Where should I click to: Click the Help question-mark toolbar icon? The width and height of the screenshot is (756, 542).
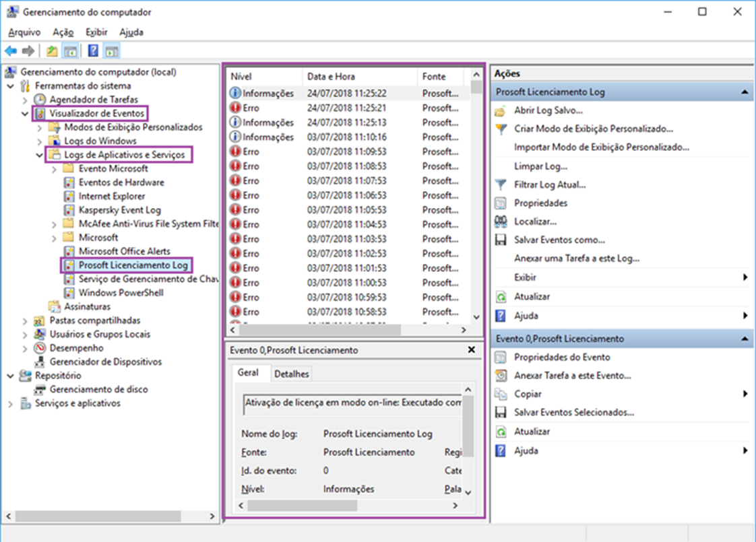point(93,50)
